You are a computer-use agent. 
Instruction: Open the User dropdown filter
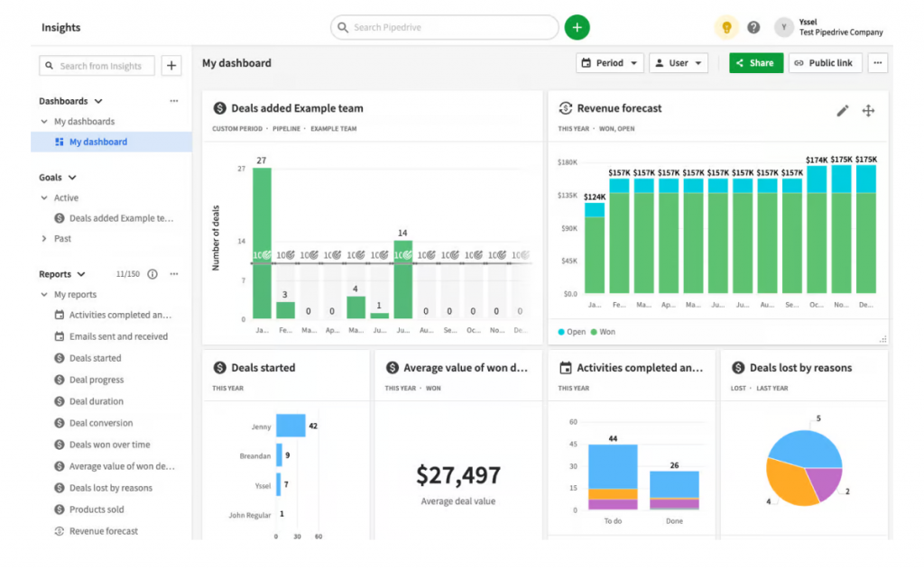678,63
